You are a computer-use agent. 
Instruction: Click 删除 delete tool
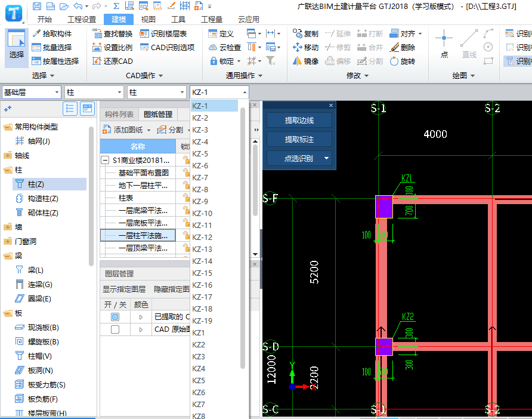[403, 48]
